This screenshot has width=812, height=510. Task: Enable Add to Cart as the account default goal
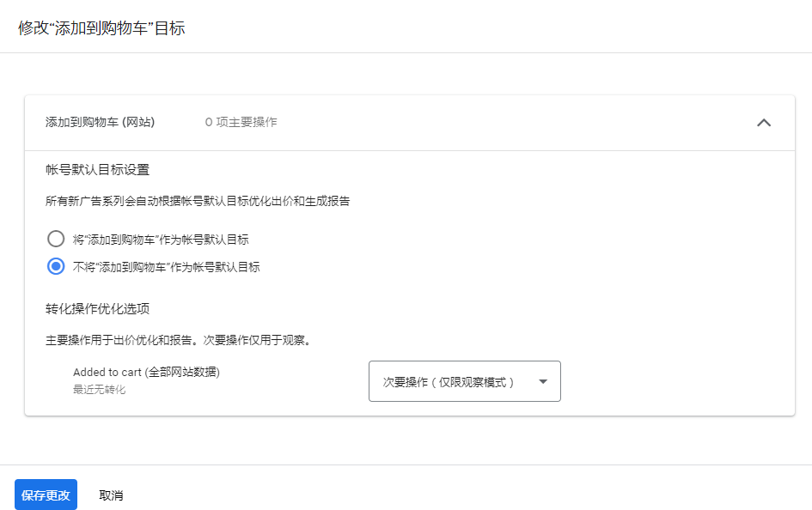tap(56, 239)
